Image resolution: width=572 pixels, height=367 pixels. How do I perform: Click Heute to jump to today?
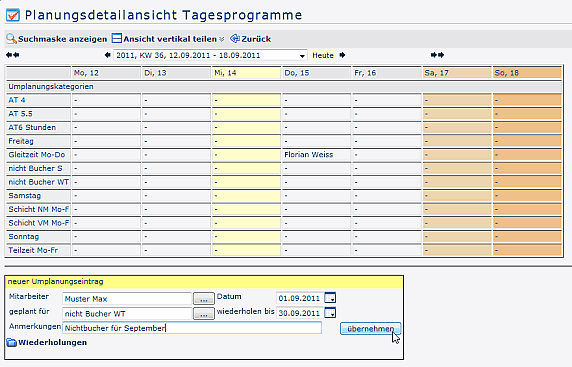pyautogui.click(x=323, y=55)
